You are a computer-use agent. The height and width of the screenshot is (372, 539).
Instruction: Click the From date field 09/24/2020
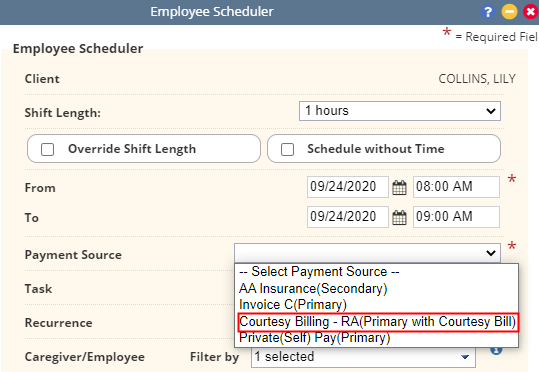[x=348, y=187]
